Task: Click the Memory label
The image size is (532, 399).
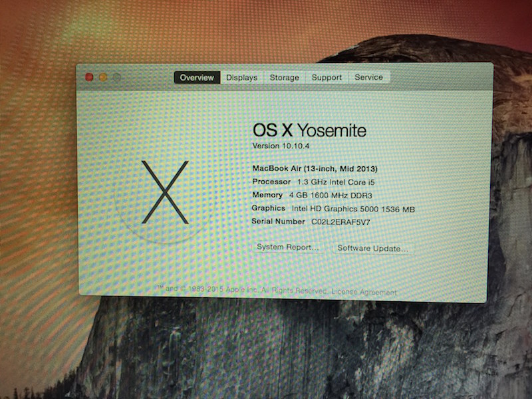Action: tap(267, 195)
